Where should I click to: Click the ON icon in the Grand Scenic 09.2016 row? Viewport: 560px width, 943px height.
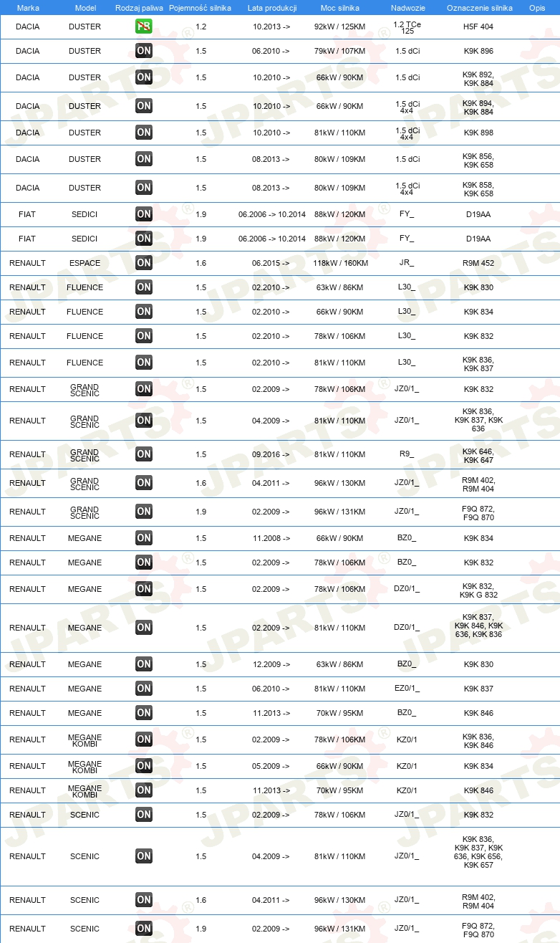144,454
